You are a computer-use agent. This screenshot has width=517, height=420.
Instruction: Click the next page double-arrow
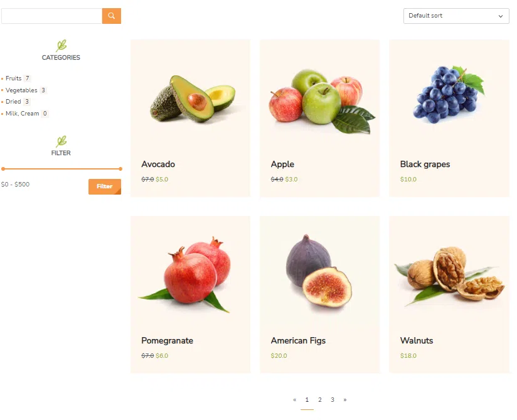(x=345, y=399)
